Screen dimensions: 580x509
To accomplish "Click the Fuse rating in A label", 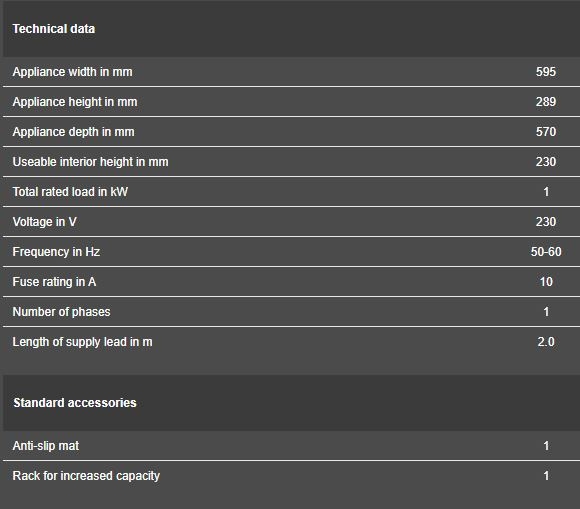I will pos(54,282).
